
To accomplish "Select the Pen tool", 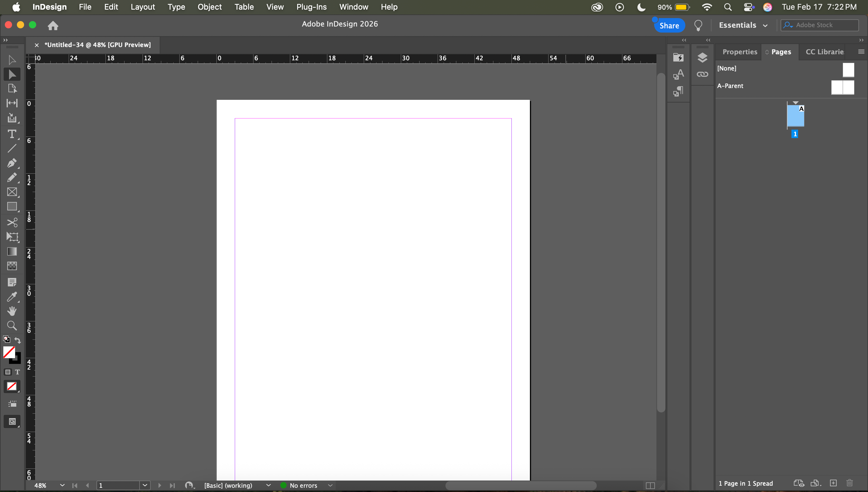I will click(12, 163).
